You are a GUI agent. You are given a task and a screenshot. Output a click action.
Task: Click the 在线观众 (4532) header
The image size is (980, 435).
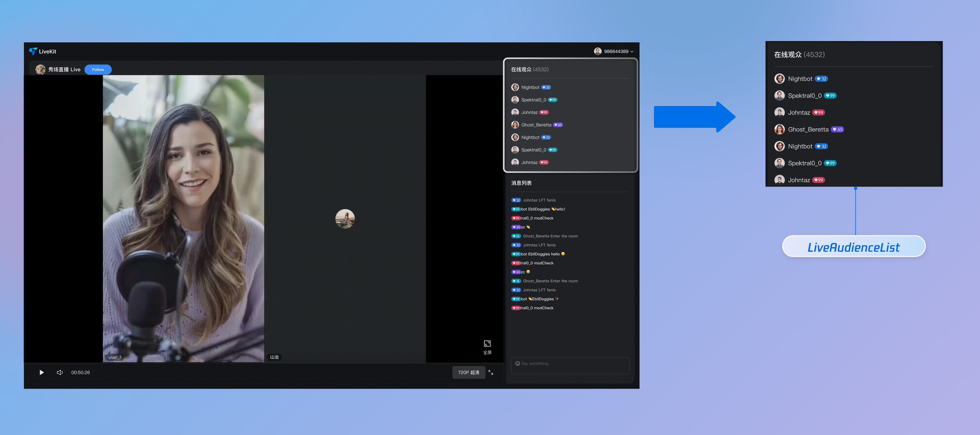point(529,69)
